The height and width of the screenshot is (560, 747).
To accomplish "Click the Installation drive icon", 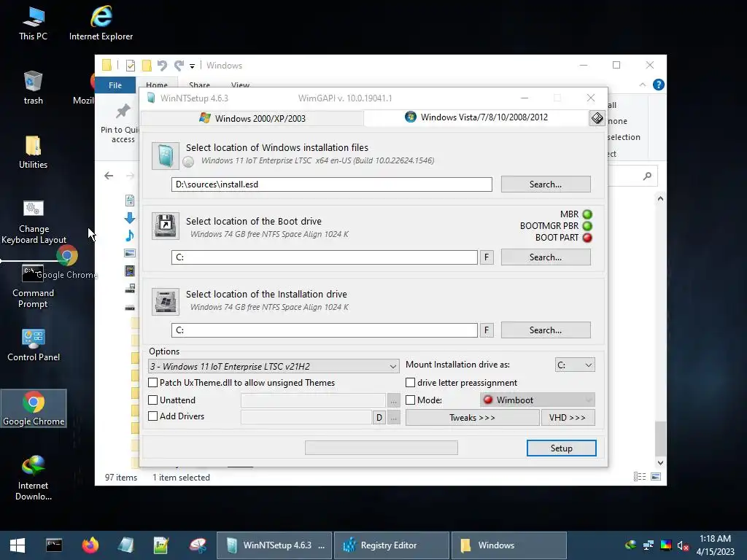I will (166, 301).
